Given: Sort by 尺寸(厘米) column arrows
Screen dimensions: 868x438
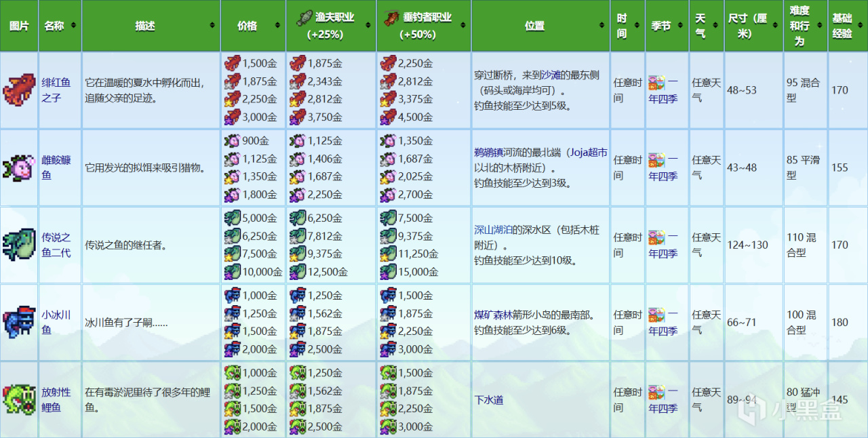Looking at the screenshot, I should [x=776, y=26].
